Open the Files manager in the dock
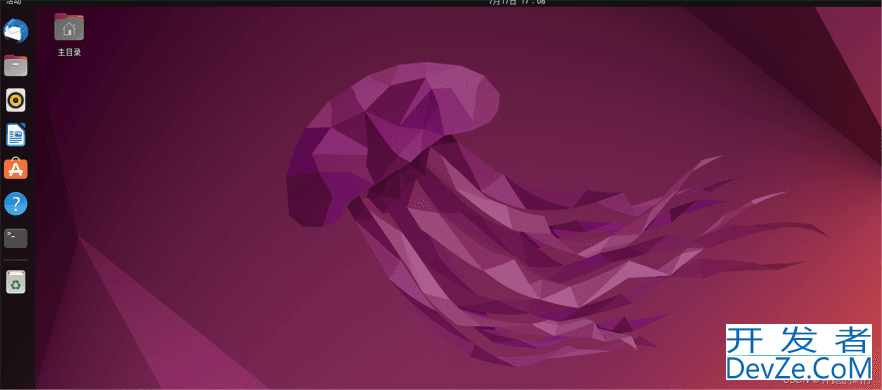 (16, 66)
